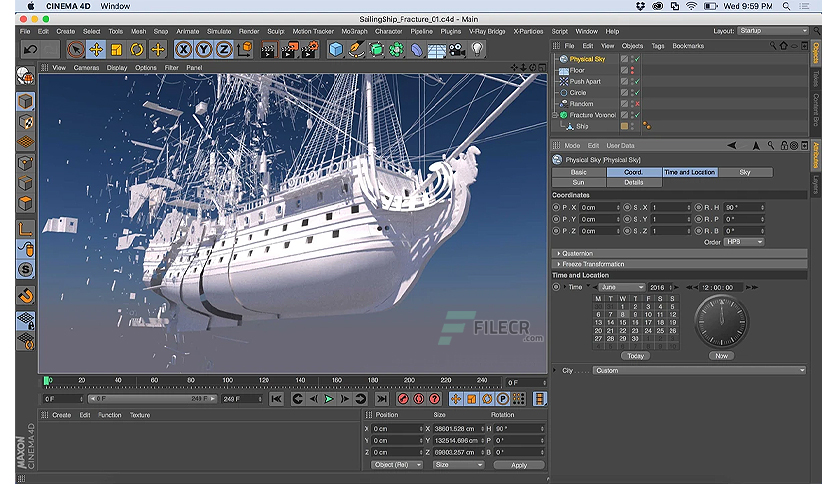This screenshot has width=836, height=484.
Task: Activate the Move tool in top toolbar
Action: (97, 50)
